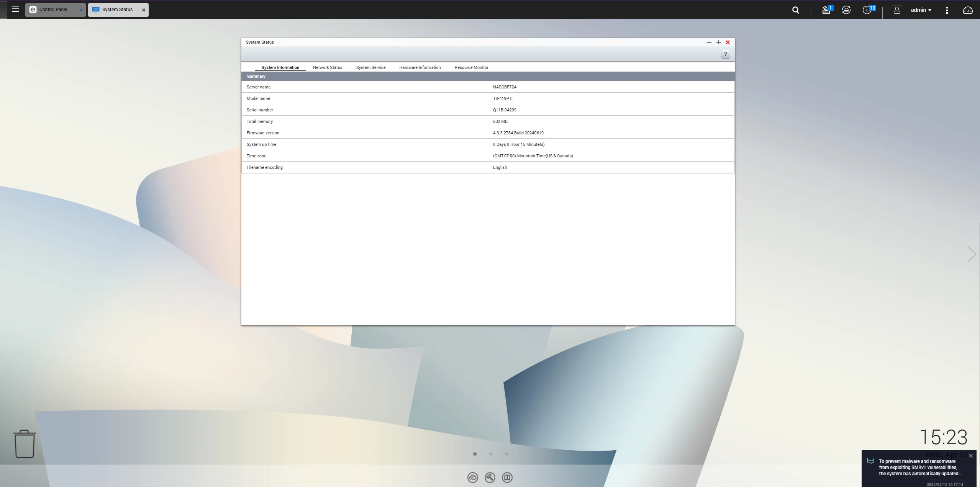980x487 pixels.
Task: Open the Hardware Information tab
Action: [420, 67]
